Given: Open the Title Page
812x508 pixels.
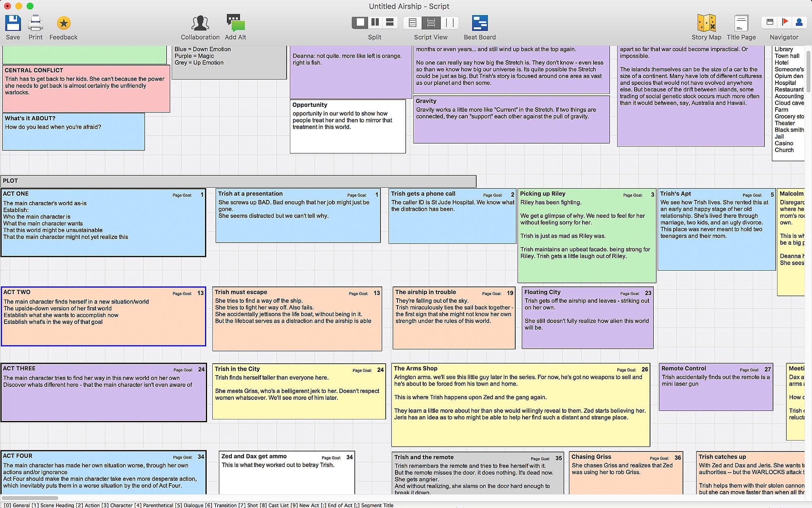Looking at the screenshot, I should [x=741, y=23].
